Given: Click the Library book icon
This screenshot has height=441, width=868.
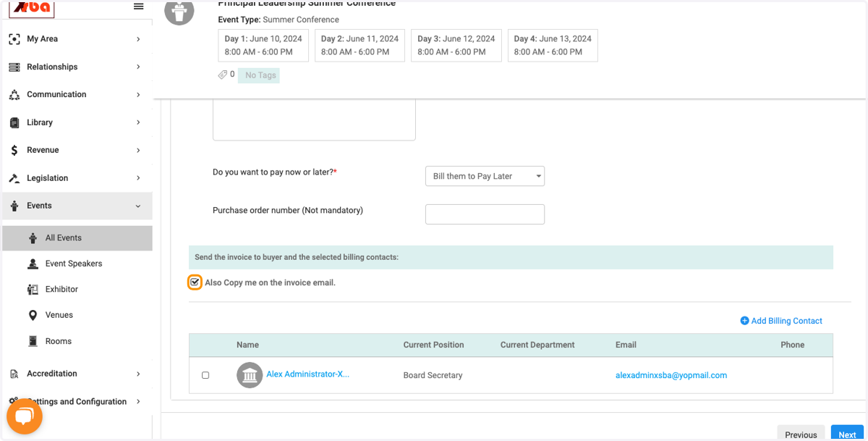Looking at the screenshot, I should pyautogui.click(x=14, y=122).
